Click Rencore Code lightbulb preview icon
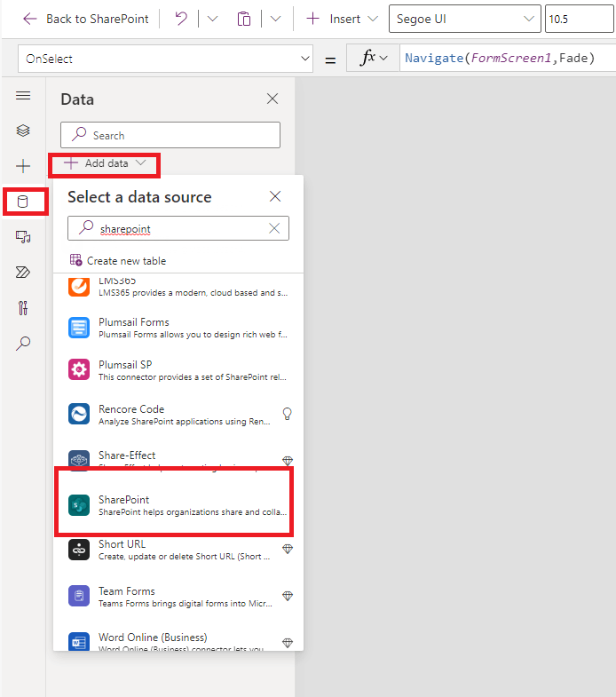This screenshot has height=697, width=616. (x=288, y=414)
